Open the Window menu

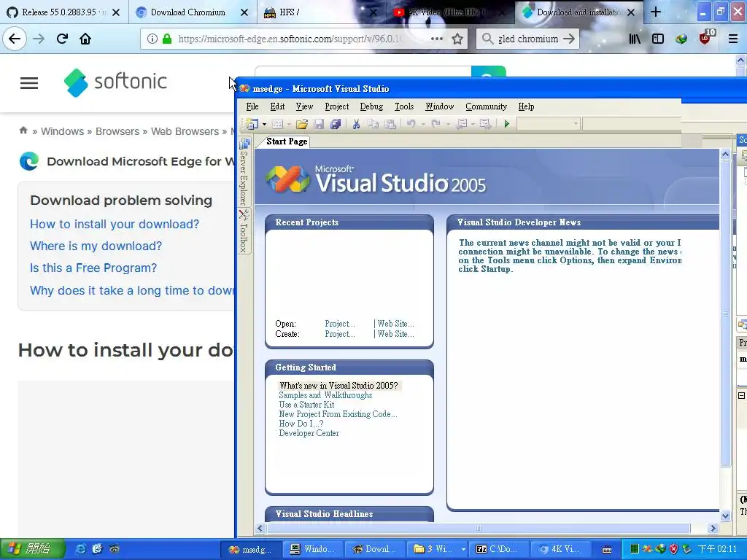coord(439,106)
